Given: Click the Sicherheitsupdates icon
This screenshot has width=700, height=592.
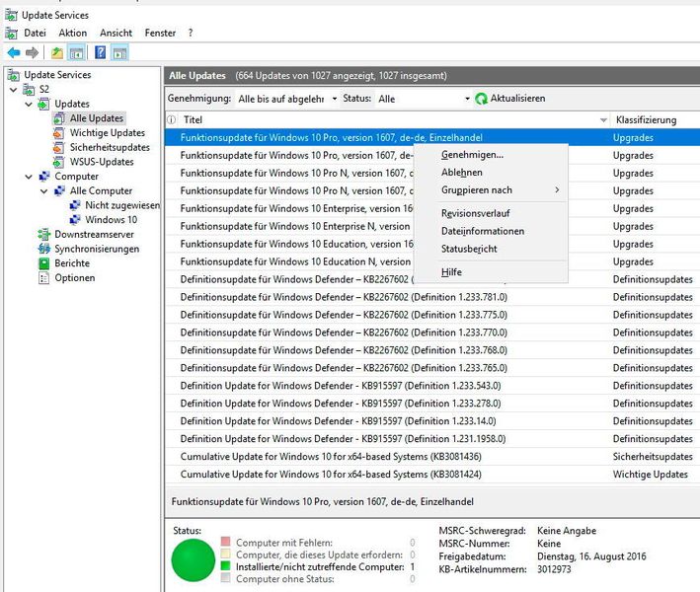Looking at the screenshot, I should tap(58, 147).
